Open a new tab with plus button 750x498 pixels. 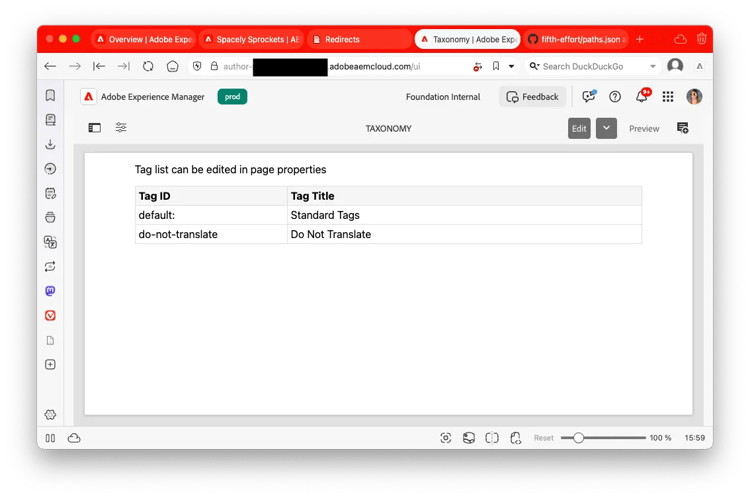pyautogui.click(x=640, y=39)
